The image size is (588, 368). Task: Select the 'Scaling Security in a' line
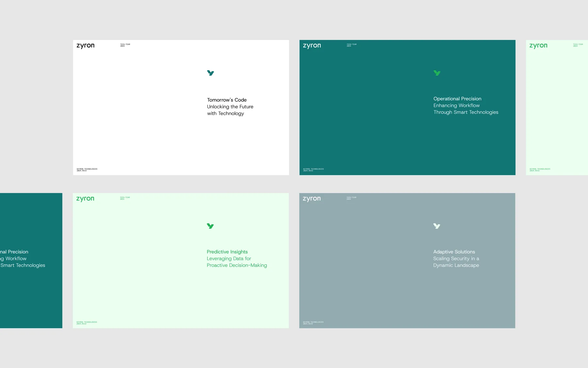pyautogui.click(x=456, y=258)
